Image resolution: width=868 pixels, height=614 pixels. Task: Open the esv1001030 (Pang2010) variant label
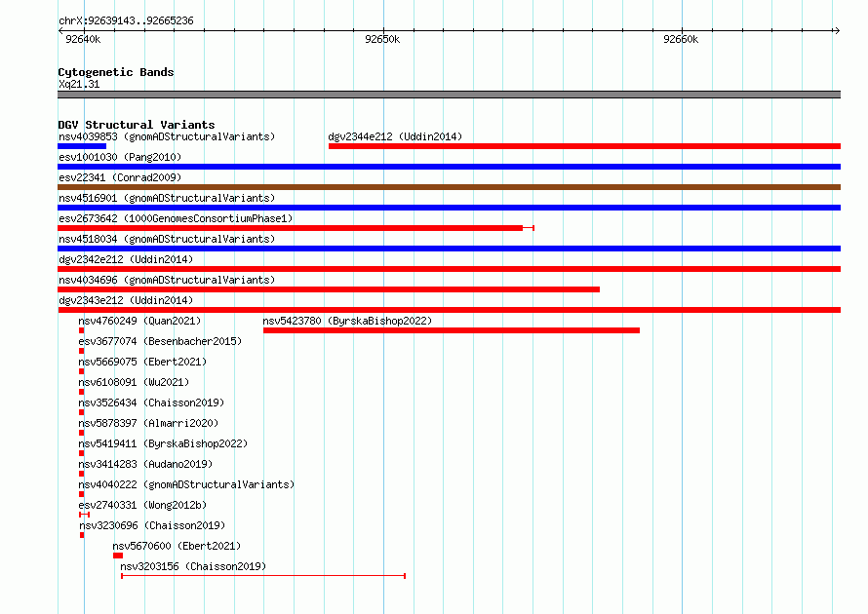[x=120, y=157]
